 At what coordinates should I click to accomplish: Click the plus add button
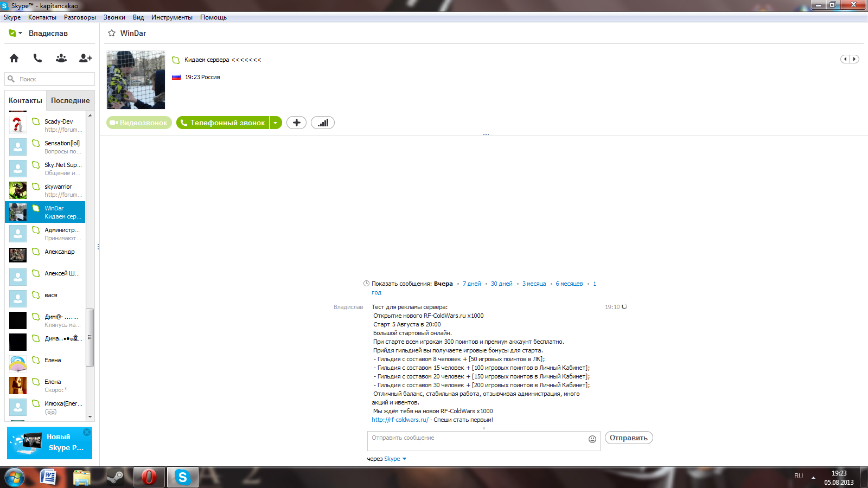click(296, 123)
